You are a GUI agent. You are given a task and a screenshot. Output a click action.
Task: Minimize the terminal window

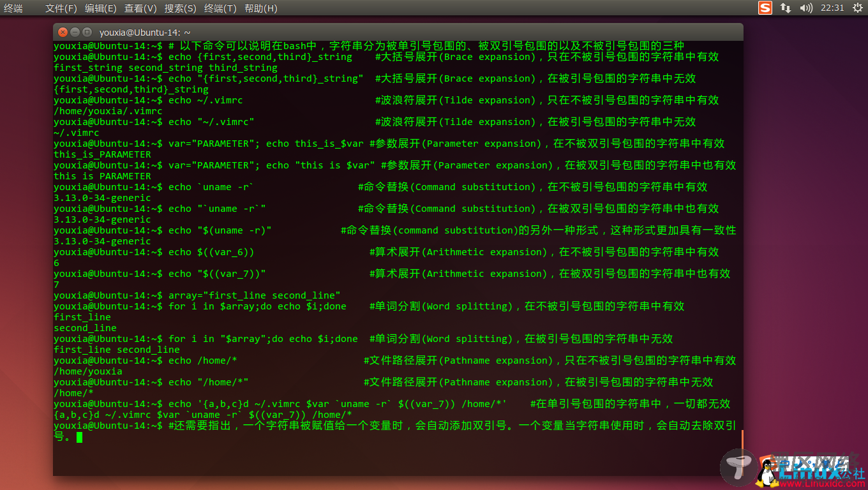click(x=75, y=32)
